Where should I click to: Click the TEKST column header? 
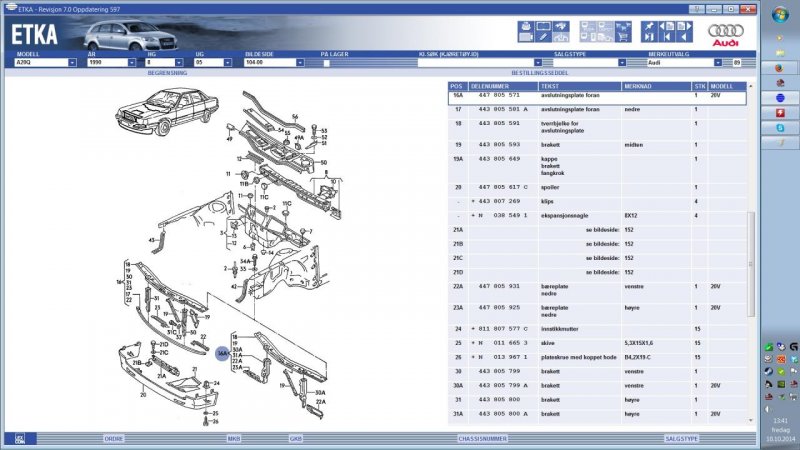[580, 86]
